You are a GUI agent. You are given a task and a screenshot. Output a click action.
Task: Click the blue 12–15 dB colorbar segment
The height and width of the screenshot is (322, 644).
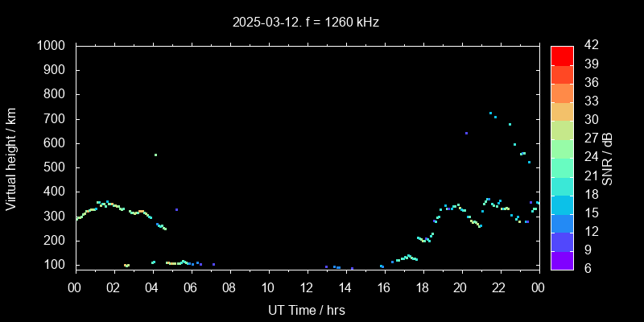(562, 222)
